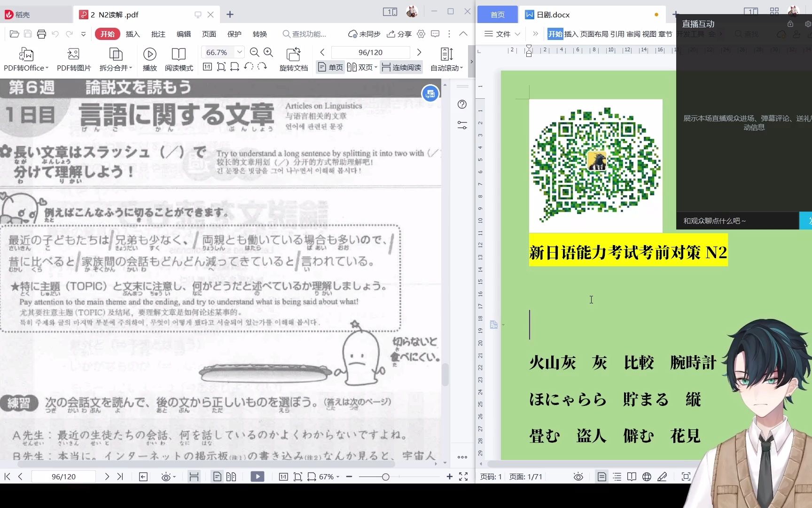Zoom in with the plus magnifier icon
Viewport: 812px width, 508px height.
pyautogui.click(x=268, y=52)
